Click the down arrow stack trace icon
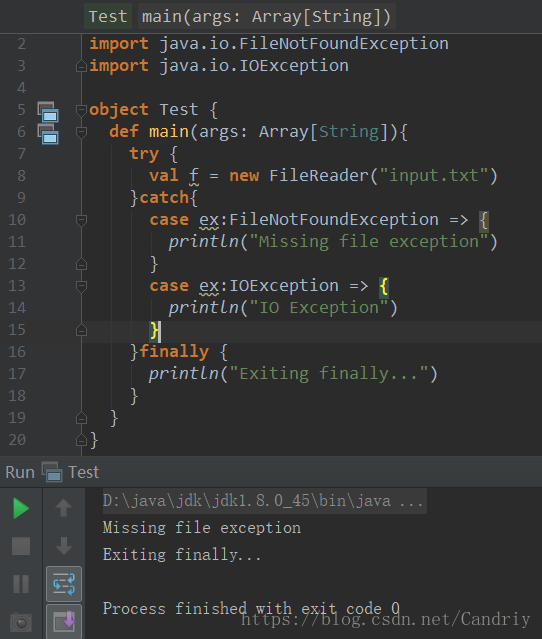The width and height of the screenshot is (542, 639). 64,546
